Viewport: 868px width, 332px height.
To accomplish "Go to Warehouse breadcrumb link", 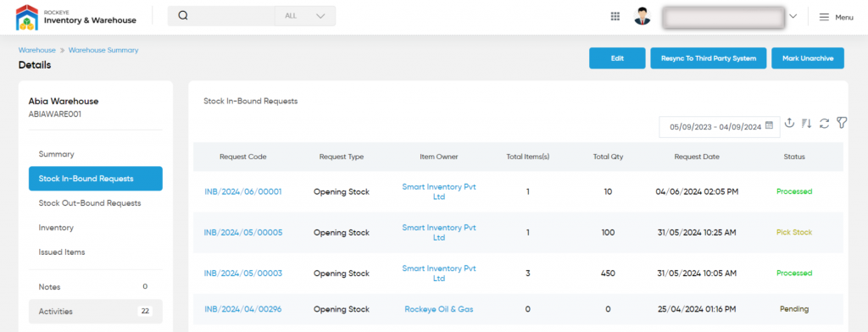I will click(37, 50).
